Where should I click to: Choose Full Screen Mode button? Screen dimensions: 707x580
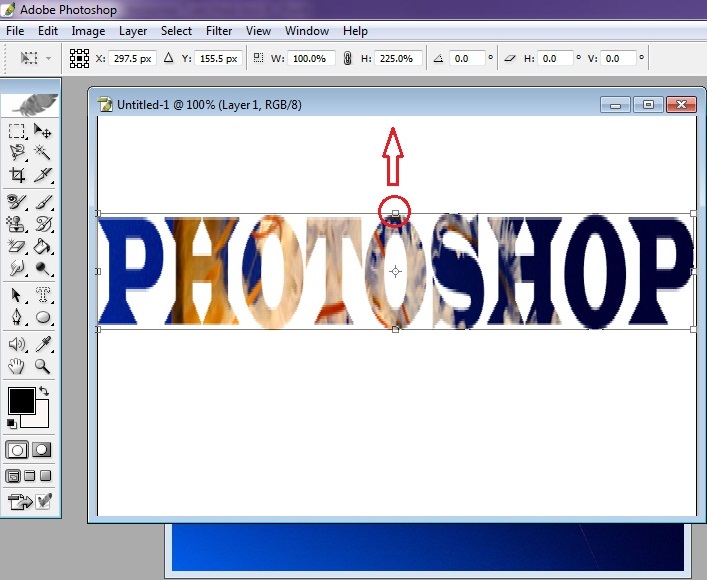pos(46,476)
